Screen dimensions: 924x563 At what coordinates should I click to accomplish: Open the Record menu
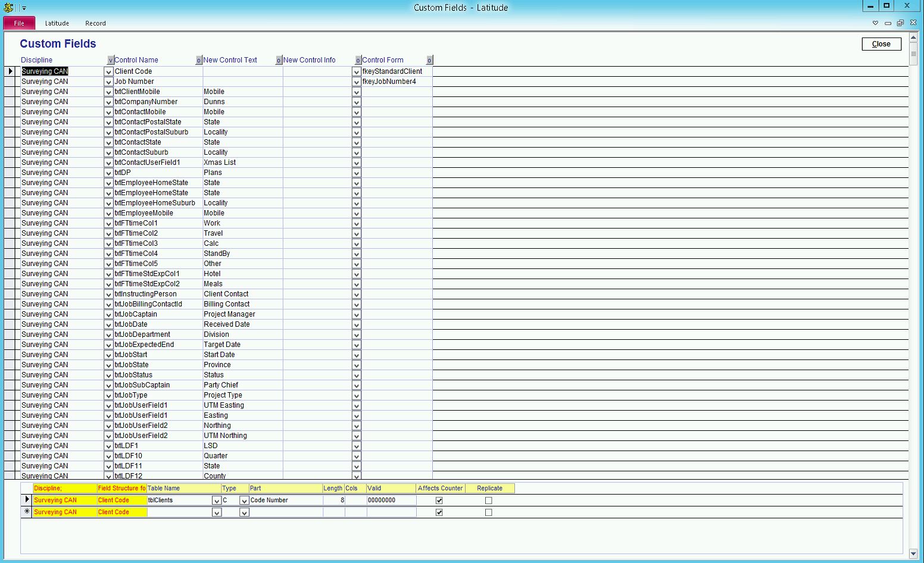(x=95, y=23)
